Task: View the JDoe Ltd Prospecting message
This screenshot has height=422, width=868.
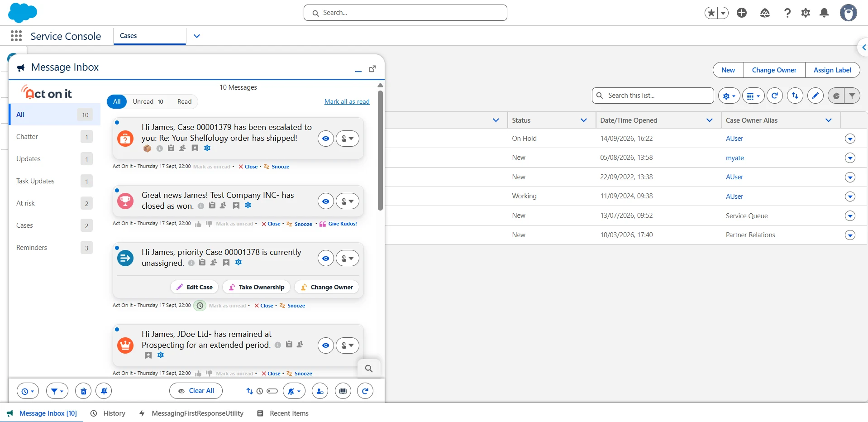Action: coord(326,345)
